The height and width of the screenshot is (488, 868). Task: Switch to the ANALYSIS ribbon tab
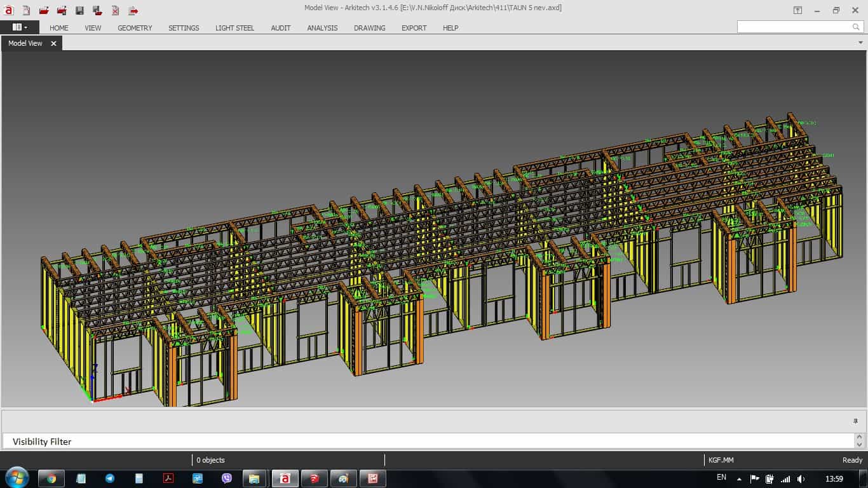(x=322, y=28)
